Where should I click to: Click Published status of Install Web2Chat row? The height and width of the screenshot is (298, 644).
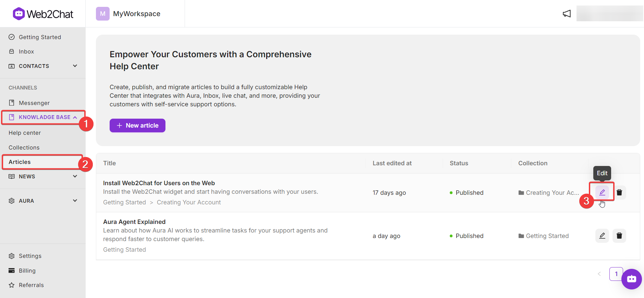pyautogui.click(x=467, y=193)
